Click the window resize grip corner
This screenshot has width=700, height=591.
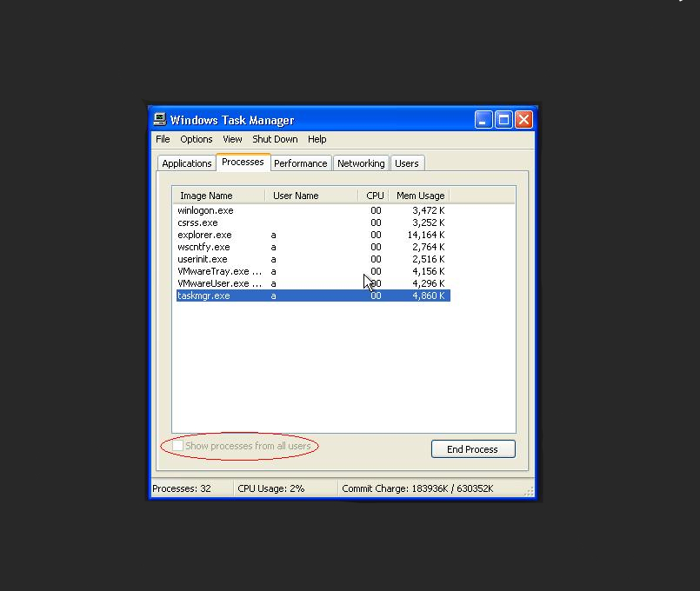[x=529, y=492]
